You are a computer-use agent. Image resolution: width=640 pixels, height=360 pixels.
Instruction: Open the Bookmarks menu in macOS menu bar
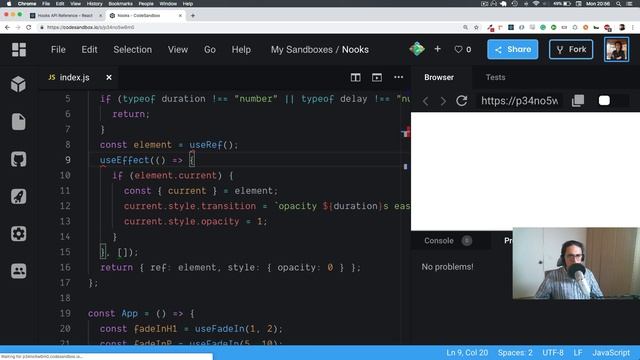tap(120, 4)
